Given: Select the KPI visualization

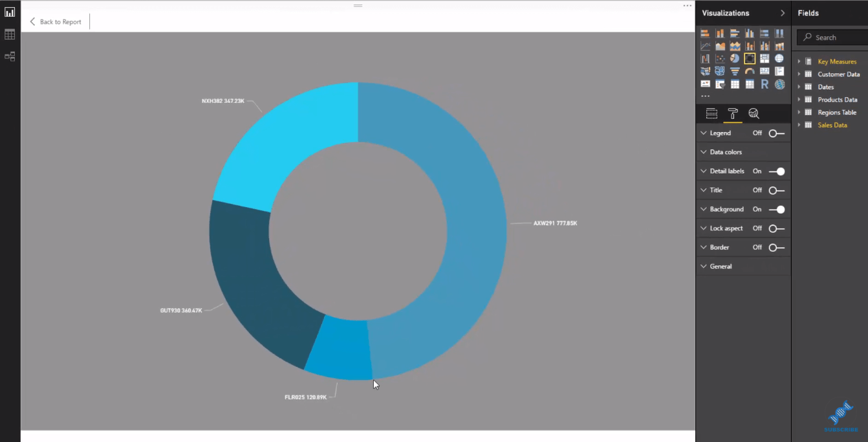Looking at the screenshot, I should pyautogui.click(x=705, y=84).
